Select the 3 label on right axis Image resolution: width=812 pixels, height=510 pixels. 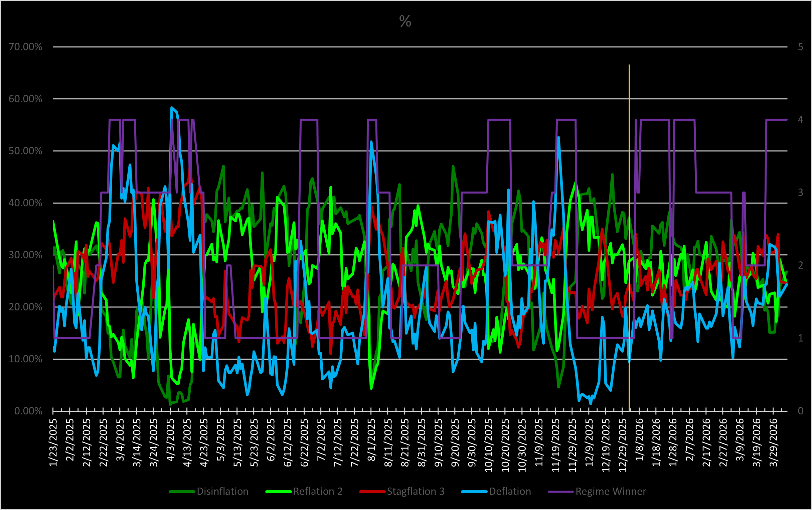800,193
